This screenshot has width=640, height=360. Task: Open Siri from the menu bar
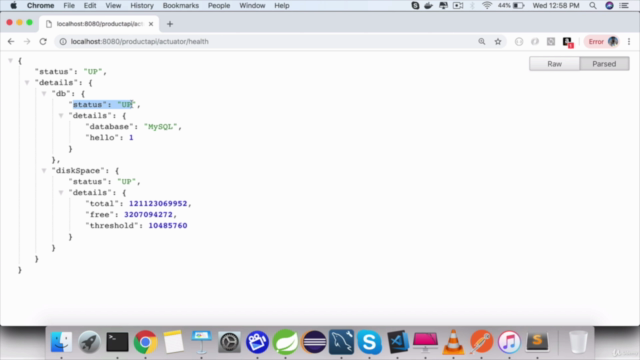click(609, 6)
